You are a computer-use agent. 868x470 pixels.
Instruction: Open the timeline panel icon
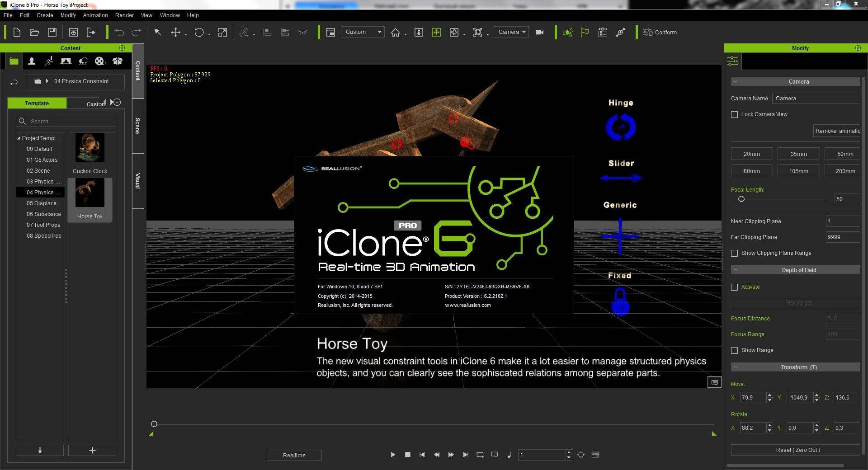click(595, 455)
